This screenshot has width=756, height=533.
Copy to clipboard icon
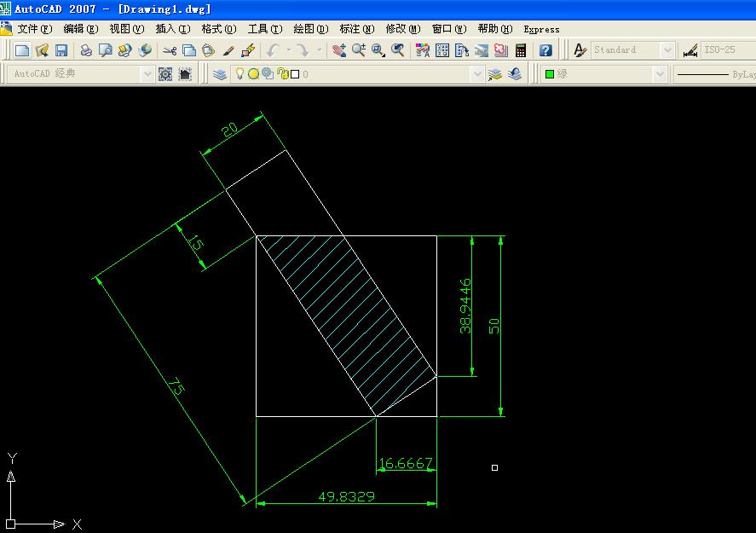pos(189,50)
